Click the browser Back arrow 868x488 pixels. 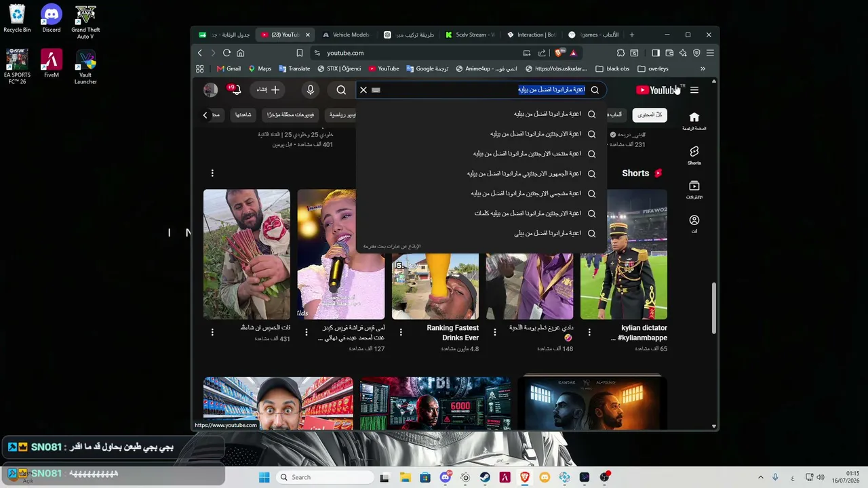point(199,53)
